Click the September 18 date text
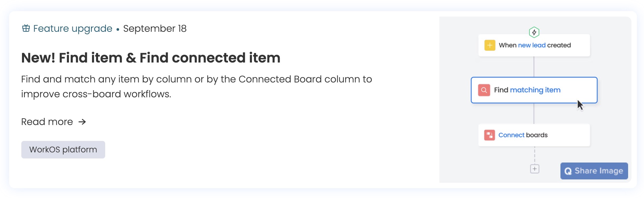Screen dimensions: 644x198 point(155,28)
